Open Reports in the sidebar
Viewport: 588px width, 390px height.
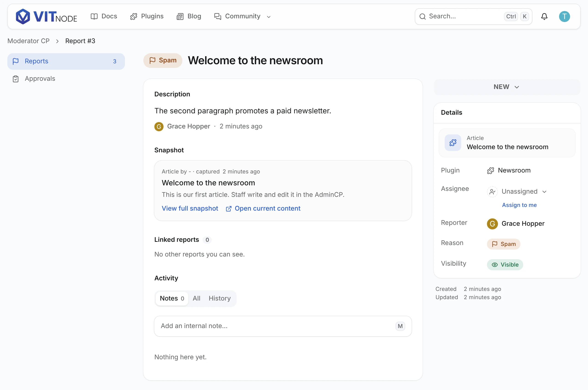coord(66,61)
